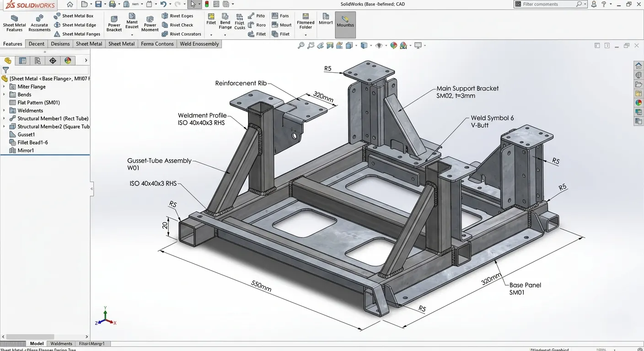644x351 pixels.
Task: Switch to the Features ribbon tab
Action: tap(12, 44)
